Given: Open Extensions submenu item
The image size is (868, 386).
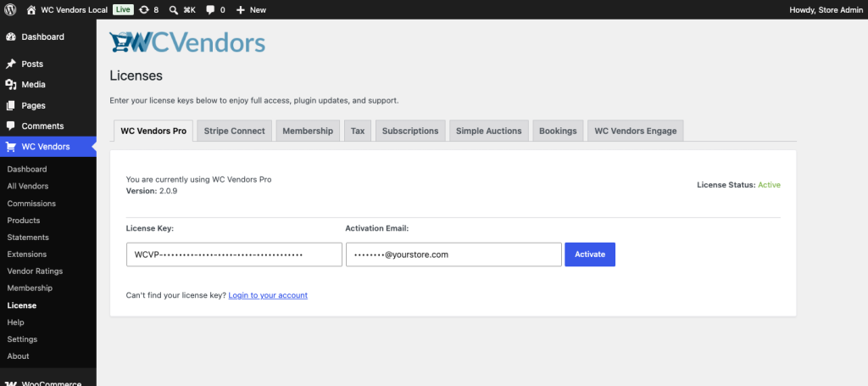Looking at the screenshot, I should pos(26,255).
